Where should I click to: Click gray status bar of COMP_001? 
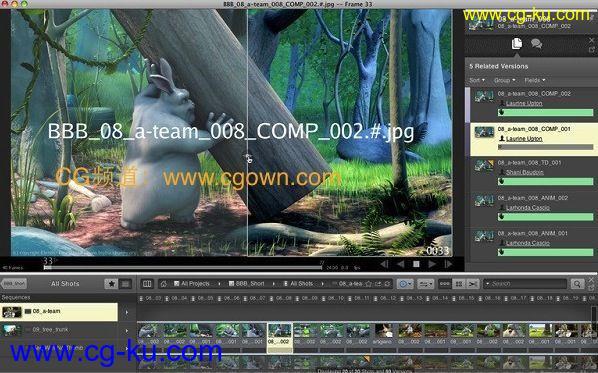[545, 147]
